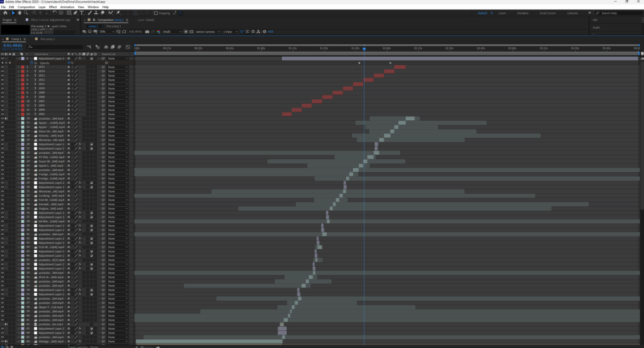Switch to Pre-comp 1 timeline tab

point(48,39)
